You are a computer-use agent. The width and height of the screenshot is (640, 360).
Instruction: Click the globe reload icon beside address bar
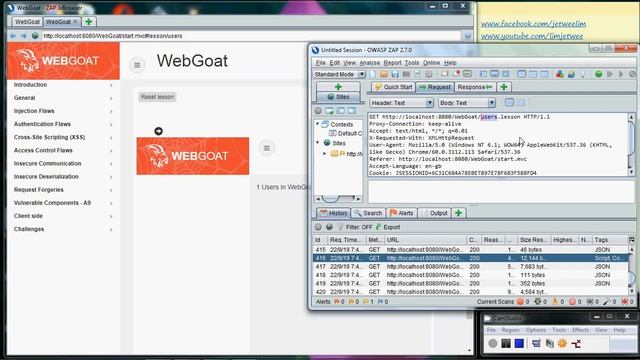tap(35, 36)
